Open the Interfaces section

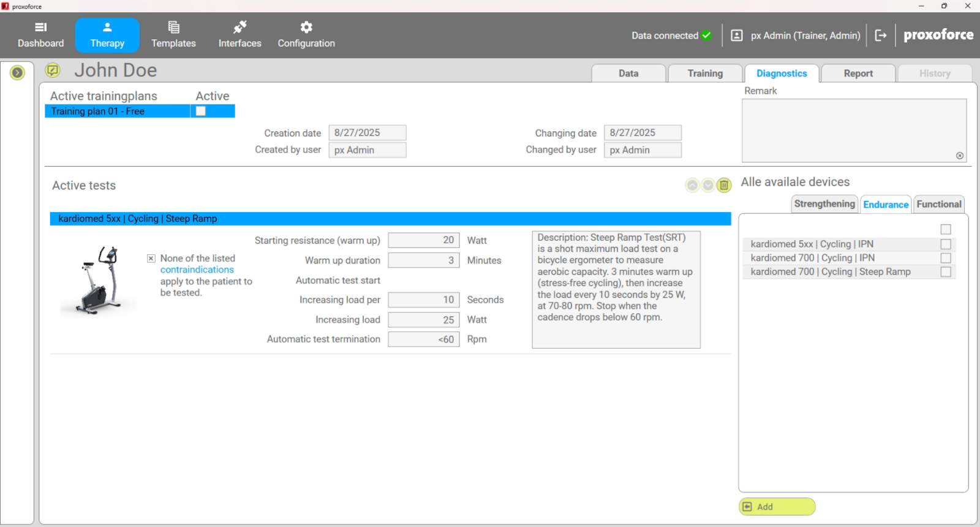[x=239, y=35]
